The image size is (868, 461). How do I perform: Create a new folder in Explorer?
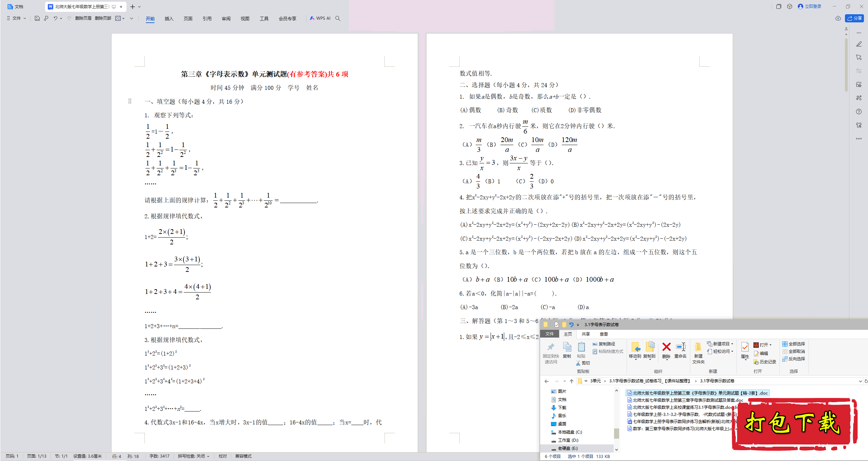coord(698,353)
